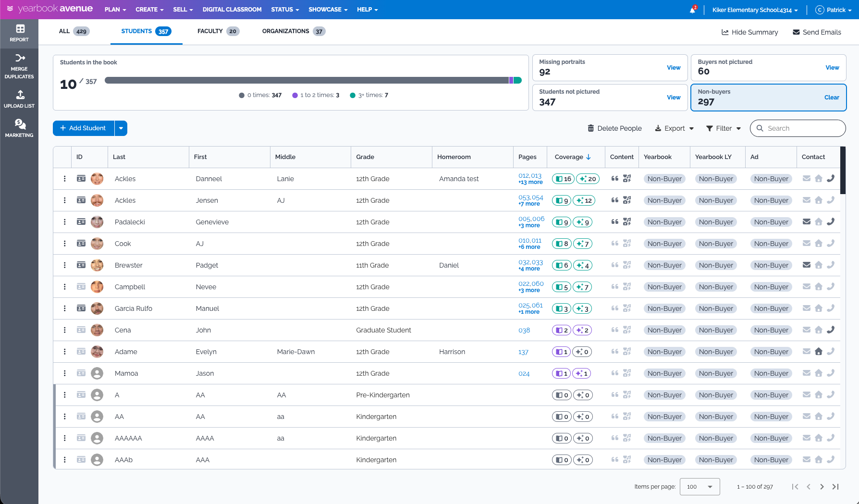The image size is (859, 504).
Task: Open row menu for Cook AJ
Action: click(65, 244)
